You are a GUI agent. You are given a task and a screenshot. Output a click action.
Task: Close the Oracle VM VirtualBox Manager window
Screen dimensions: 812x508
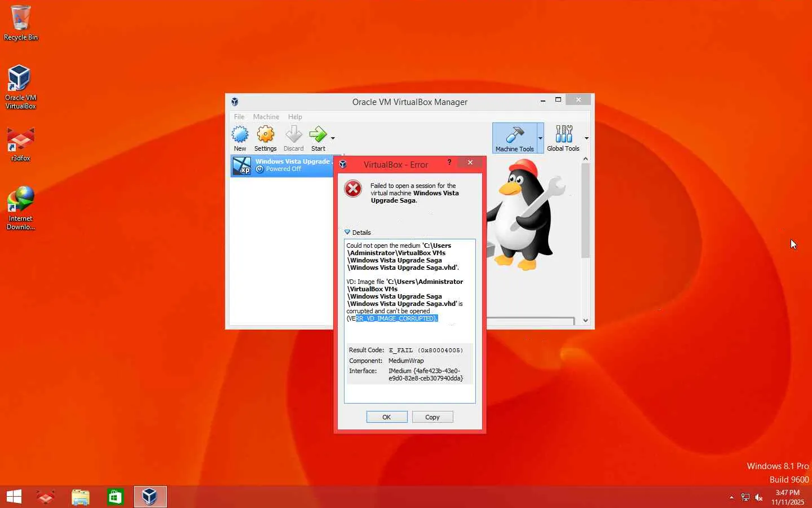(579, 100)
